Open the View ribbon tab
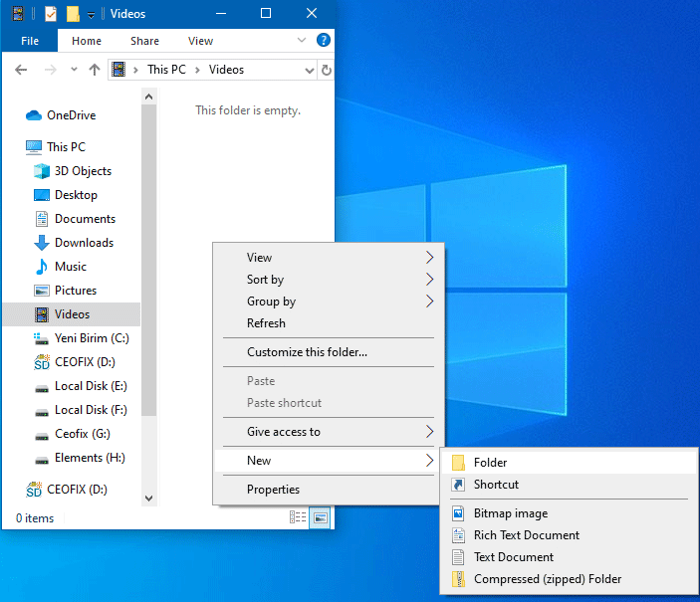The image size is (700, 602). pyautogui.click(x=200, y=41)
